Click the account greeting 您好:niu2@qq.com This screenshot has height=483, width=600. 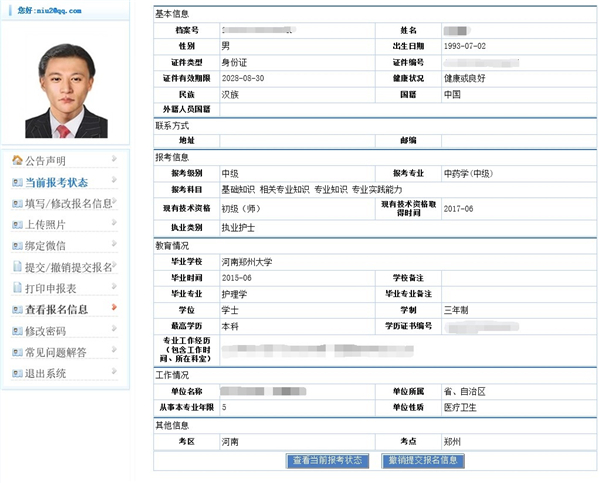pos(49,11)
